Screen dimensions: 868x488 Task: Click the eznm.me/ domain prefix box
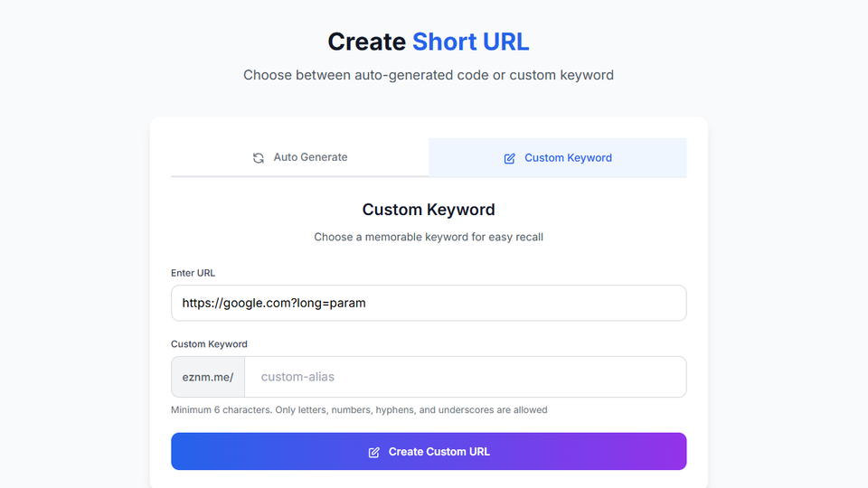click(208, 377)
